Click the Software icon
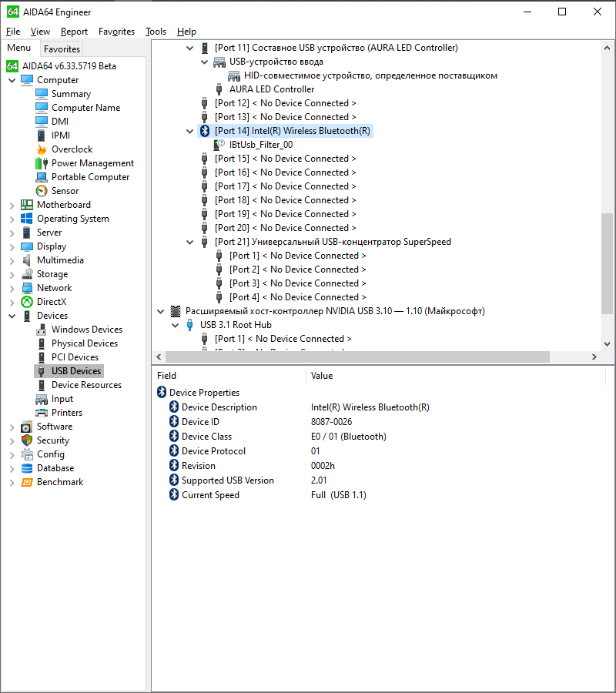This screenshot has height=693, width=616. [x=27, y=427]
